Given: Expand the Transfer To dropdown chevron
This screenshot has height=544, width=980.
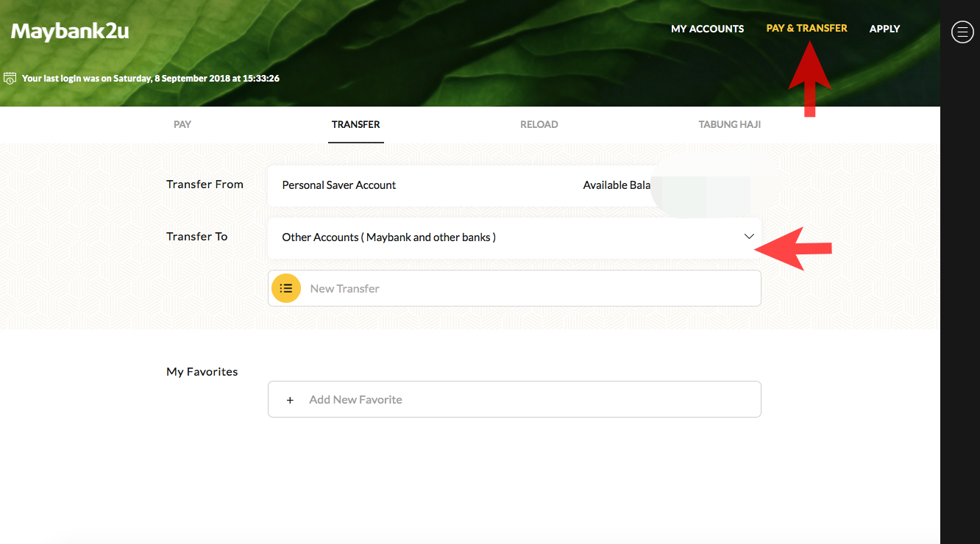Looking at the screenshot, I should tap(749, 237).
